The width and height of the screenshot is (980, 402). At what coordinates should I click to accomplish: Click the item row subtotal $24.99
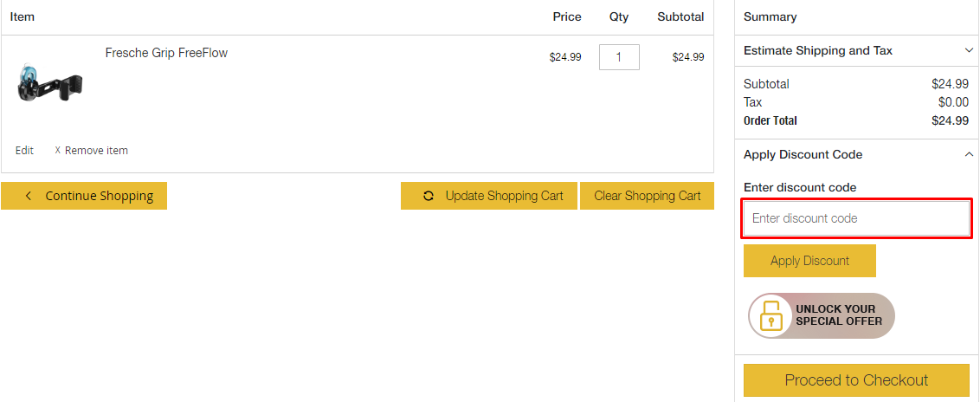coord(688,57)
